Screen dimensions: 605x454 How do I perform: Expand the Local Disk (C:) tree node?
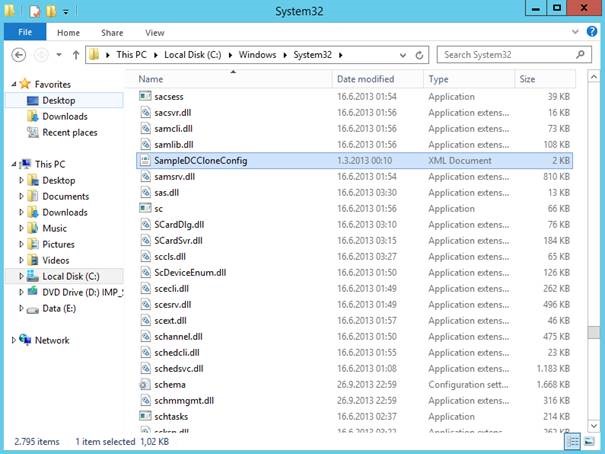click(x=21, y=276)
